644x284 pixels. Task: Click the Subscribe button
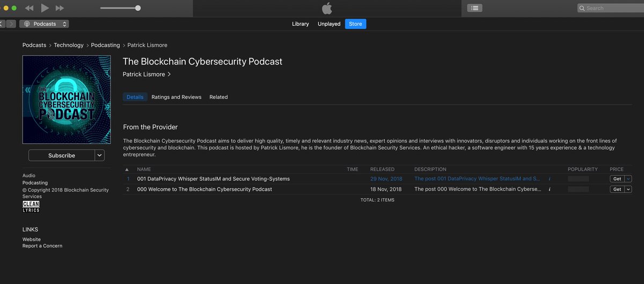[62, 155]
